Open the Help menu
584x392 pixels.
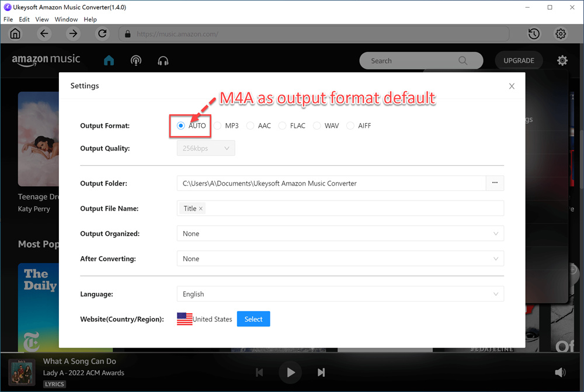90,19
